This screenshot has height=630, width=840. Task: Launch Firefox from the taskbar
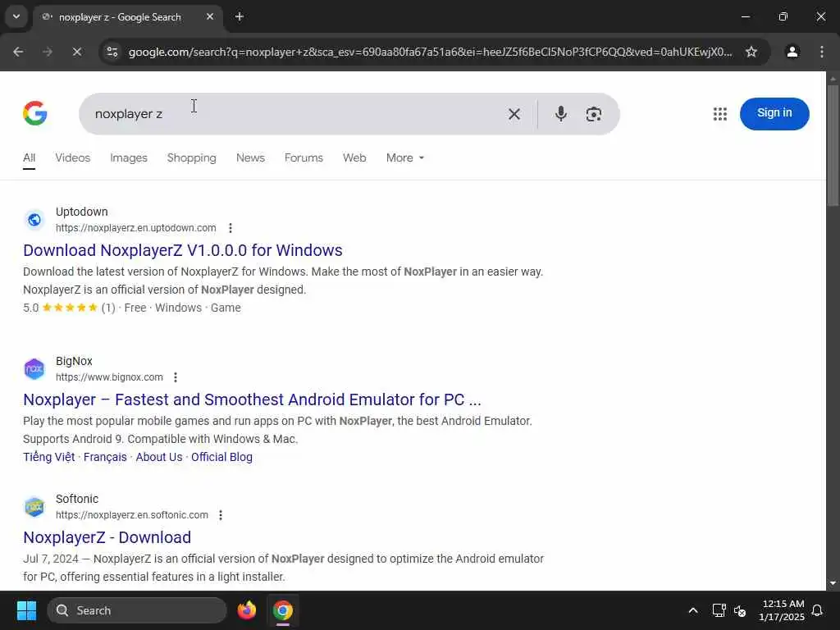246,610
